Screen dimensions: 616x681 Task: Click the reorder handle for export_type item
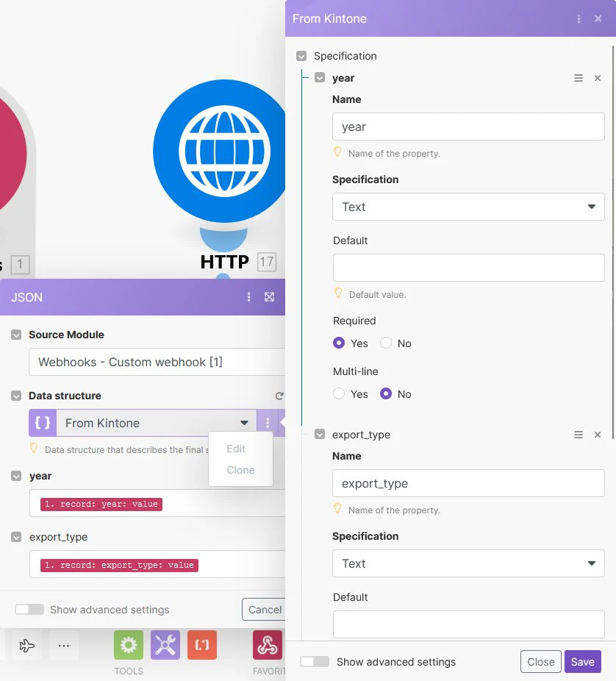pos(579,435)
